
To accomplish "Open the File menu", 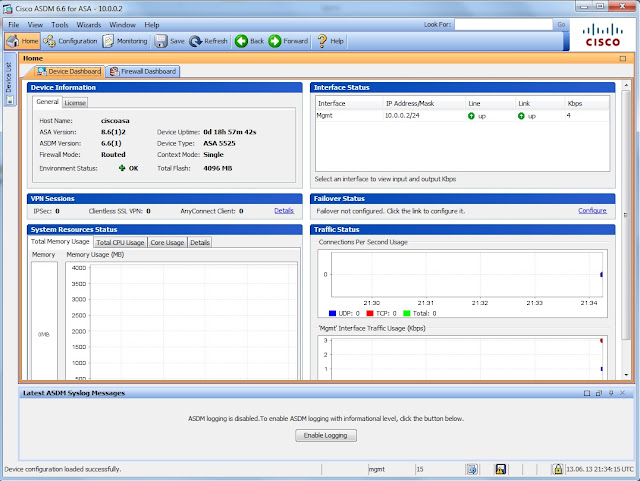I will (x=13, y=25).
